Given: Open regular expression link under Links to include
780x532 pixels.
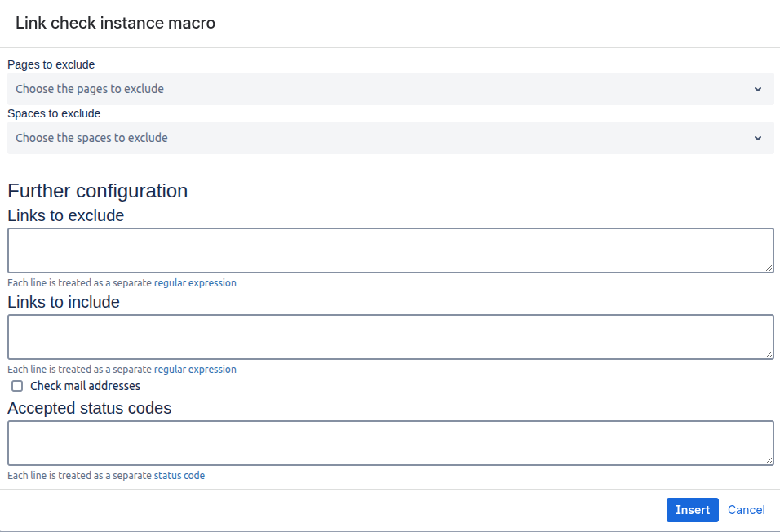Looking at the screenshot, I should tap(195, 370).
